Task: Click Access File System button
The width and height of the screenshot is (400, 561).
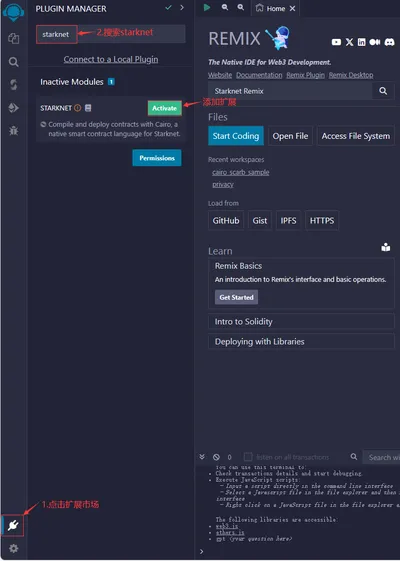Action: pyautogui.click(x=356, y=136)
